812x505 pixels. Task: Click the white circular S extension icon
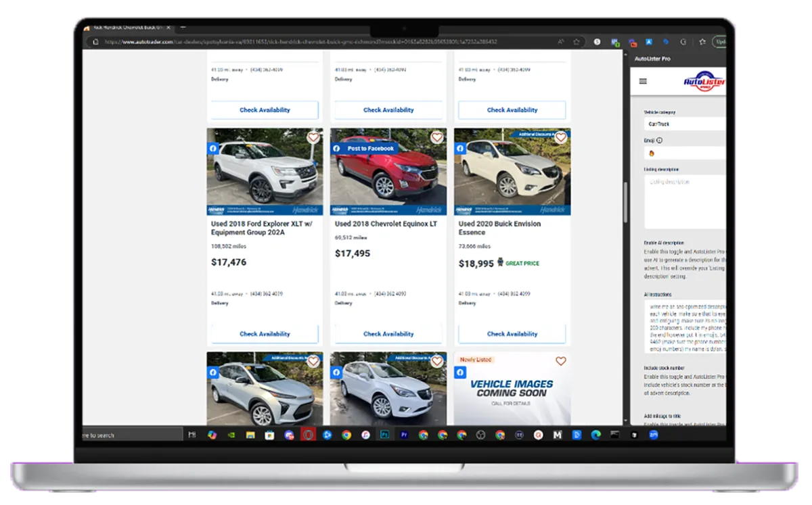(x=597, y=42)
